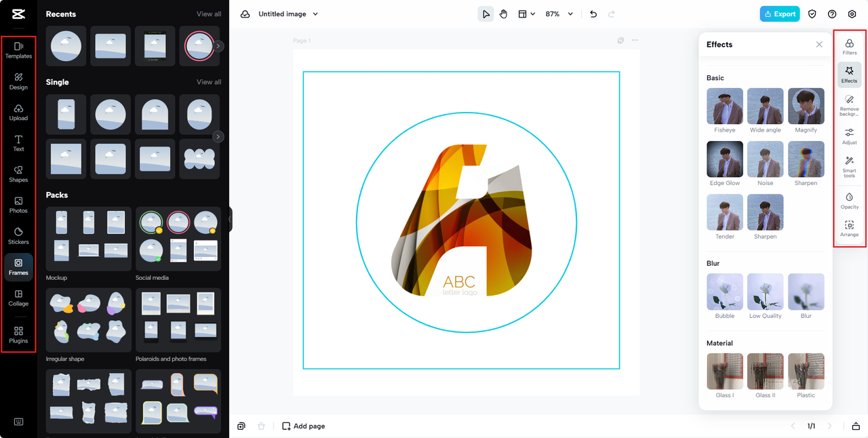Go to next page arrow

coord(829,426)
